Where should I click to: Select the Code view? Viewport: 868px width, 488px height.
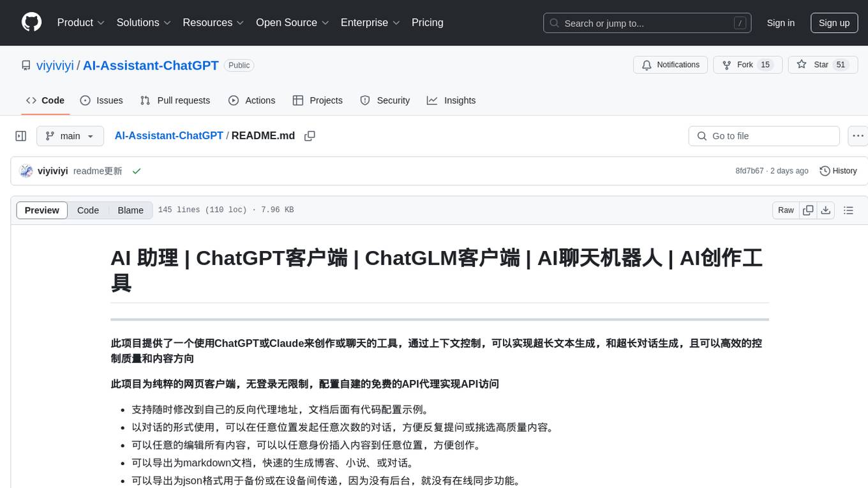tap(88, 210)
